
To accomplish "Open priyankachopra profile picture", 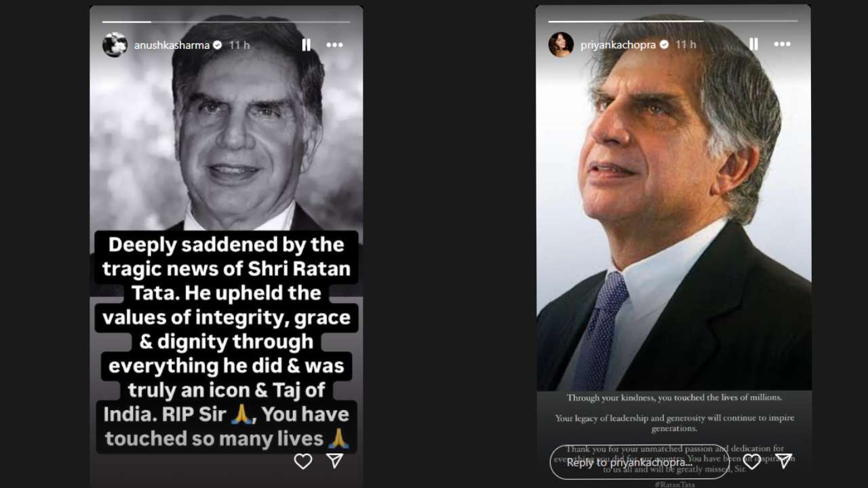I will coord(561,44).
